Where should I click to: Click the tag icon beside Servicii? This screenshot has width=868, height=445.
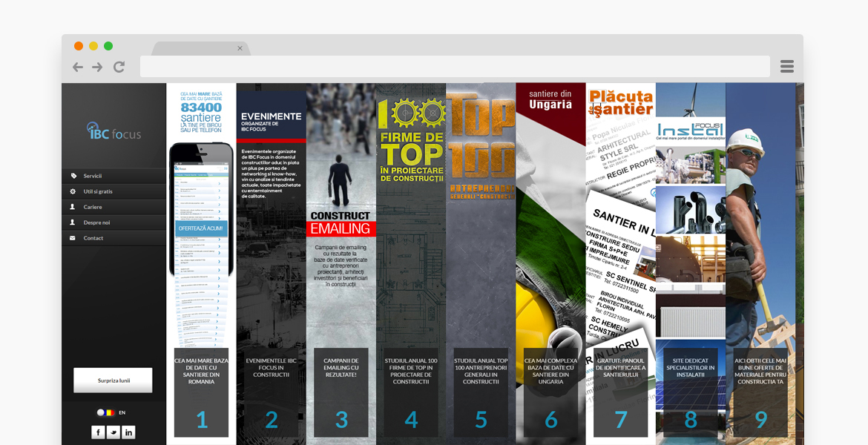(73, 176)
